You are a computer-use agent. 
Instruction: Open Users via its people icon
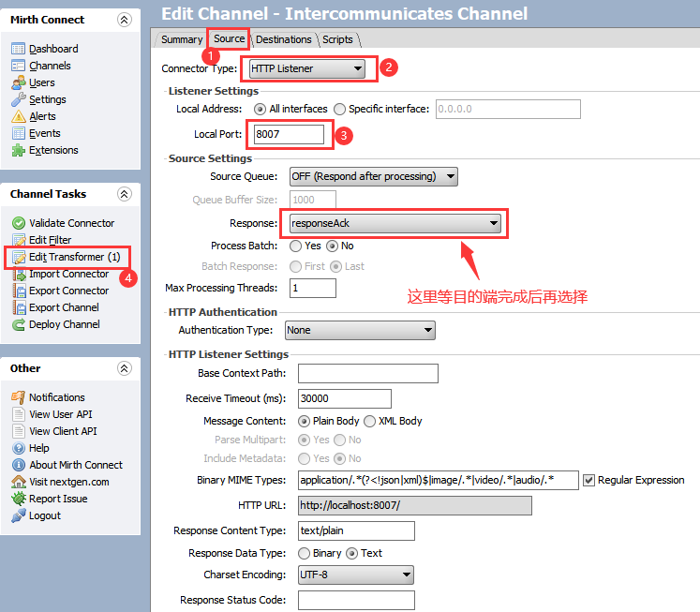pos(19,82)
